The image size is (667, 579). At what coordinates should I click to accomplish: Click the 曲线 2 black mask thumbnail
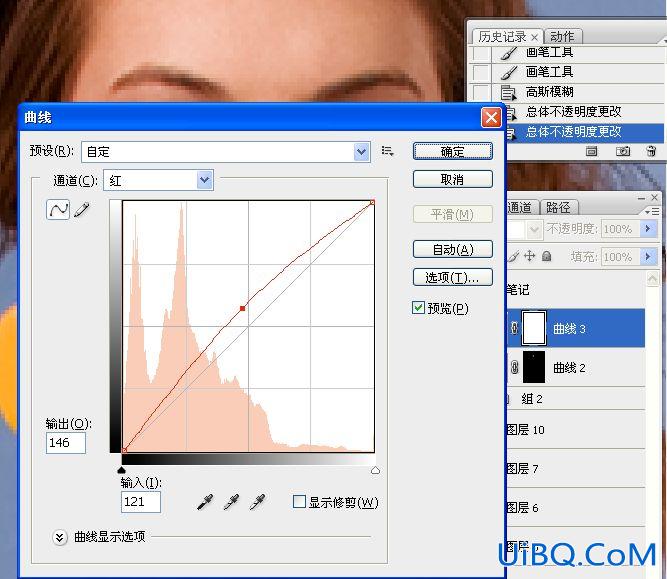[534, 367]
